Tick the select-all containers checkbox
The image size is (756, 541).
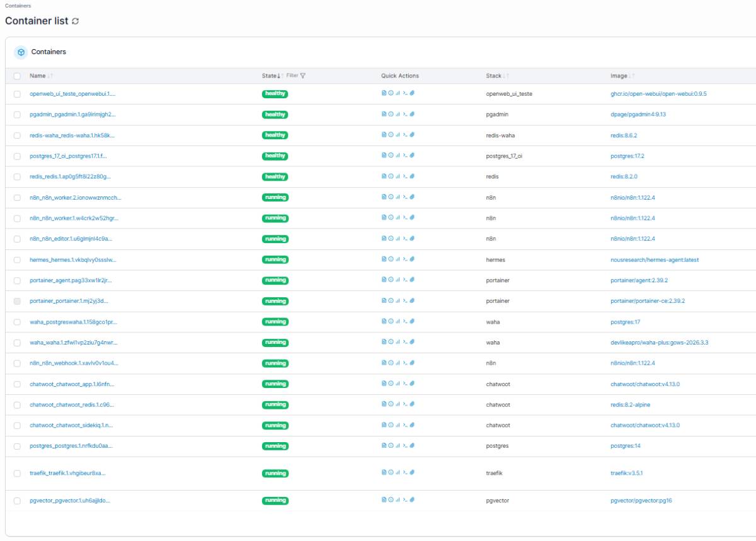17,76
